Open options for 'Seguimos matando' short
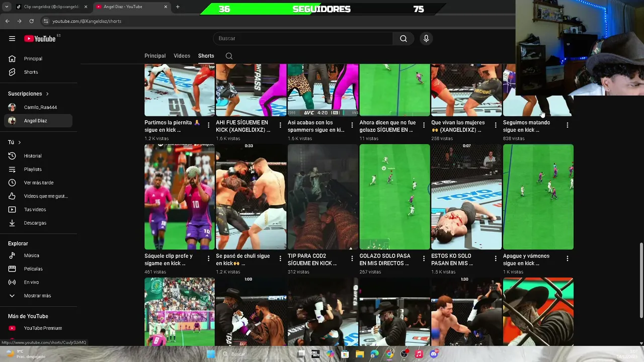Screen dimensions: 644x362 coord(567,125)
